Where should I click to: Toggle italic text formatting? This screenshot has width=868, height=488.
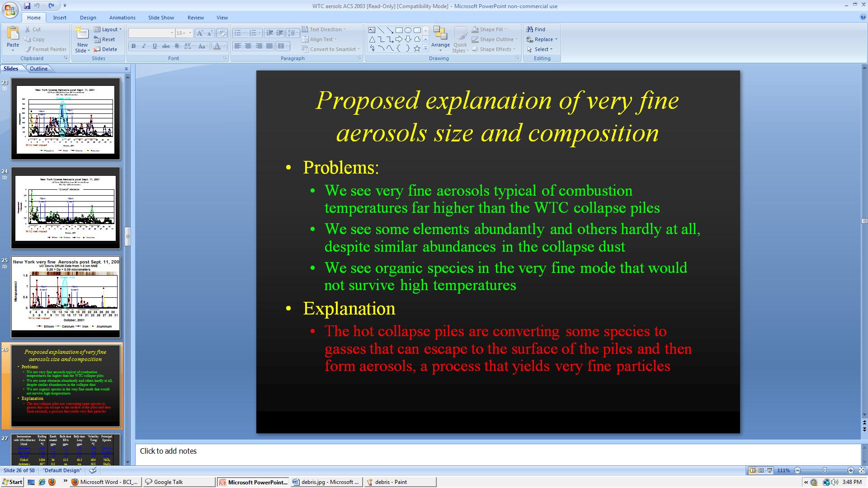(144, 46)
